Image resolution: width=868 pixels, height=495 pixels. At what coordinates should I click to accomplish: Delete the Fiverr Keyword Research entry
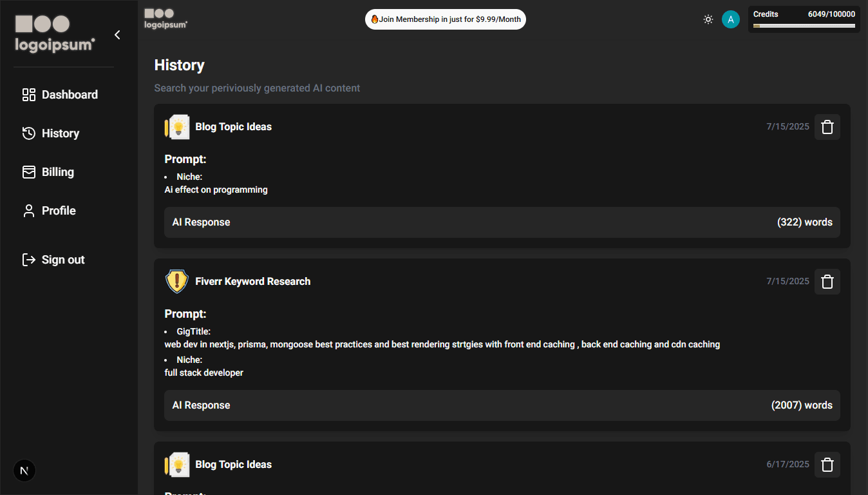[x=827, y=281]
